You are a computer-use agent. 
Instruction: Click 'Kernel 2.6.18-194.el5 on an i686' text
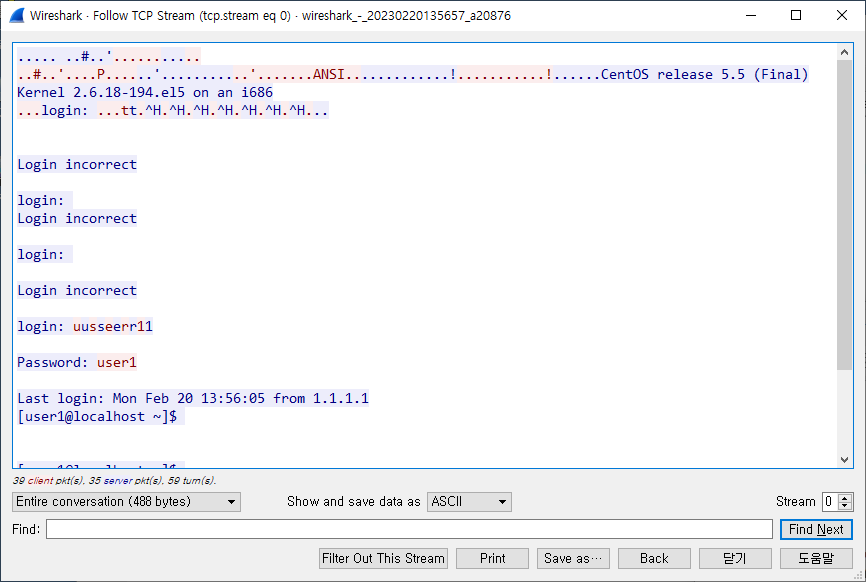click(145, 92)
